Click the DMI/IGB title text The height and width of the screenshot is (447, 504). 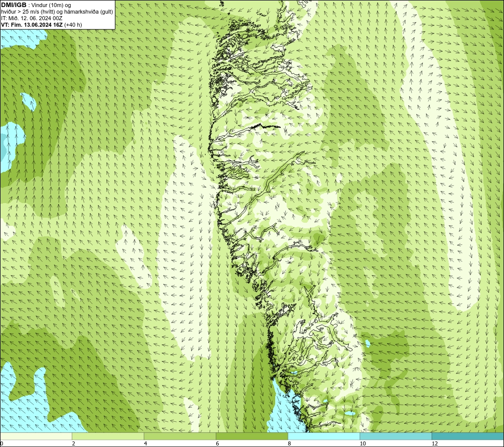click(14, 5)
